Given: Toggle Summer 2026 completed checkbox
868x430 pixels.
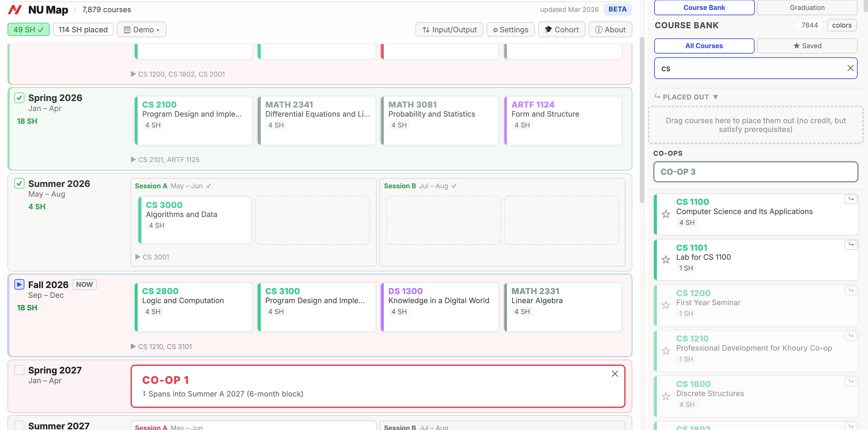Looking at the screenshot, I should tap(19, 184).
